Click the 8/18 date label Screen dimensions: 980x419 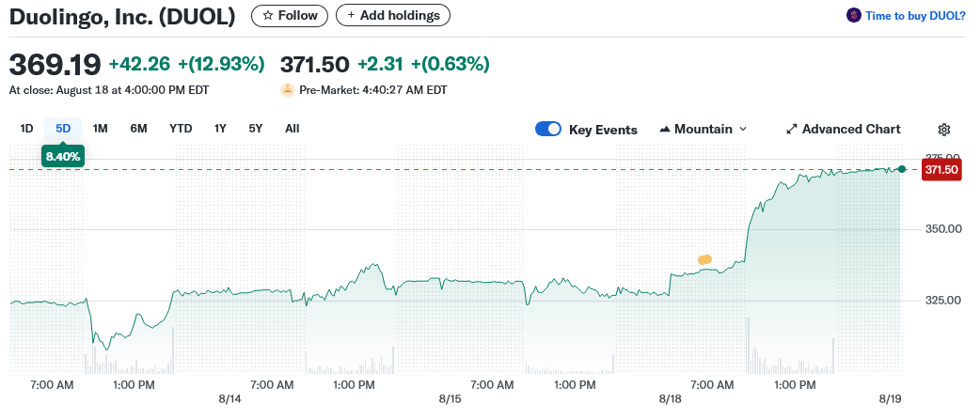tap(670, 398)
